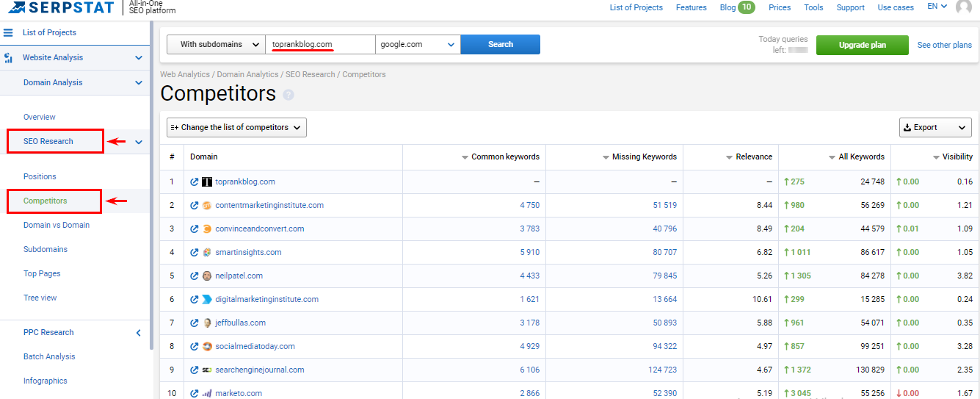
Task: Select Batch Analysis in the sidebar
Action: [x=49, y=356]
